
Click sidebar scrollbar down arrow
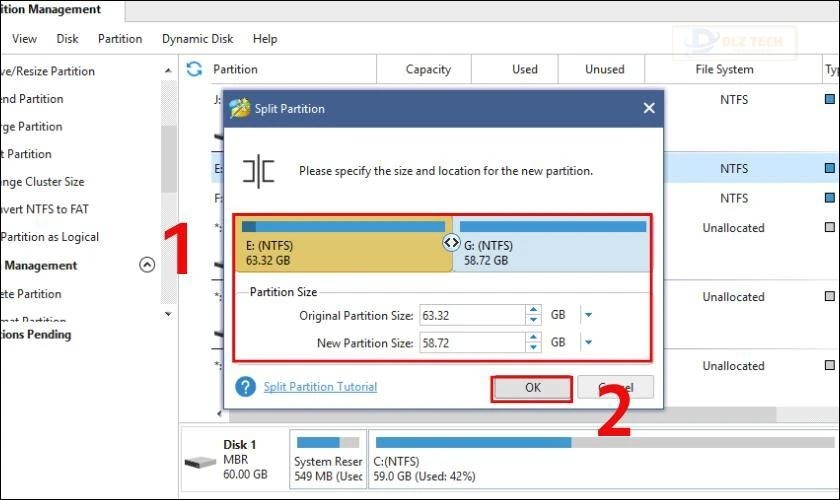coord(168,314)
